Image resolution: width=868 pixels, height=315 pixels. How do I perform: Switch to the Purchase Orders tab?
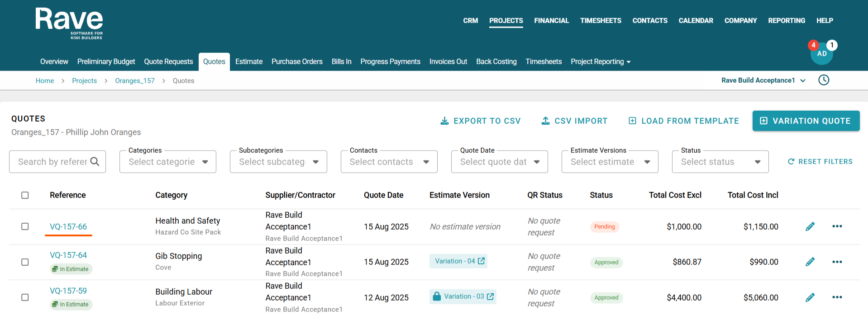coord(297,62)
